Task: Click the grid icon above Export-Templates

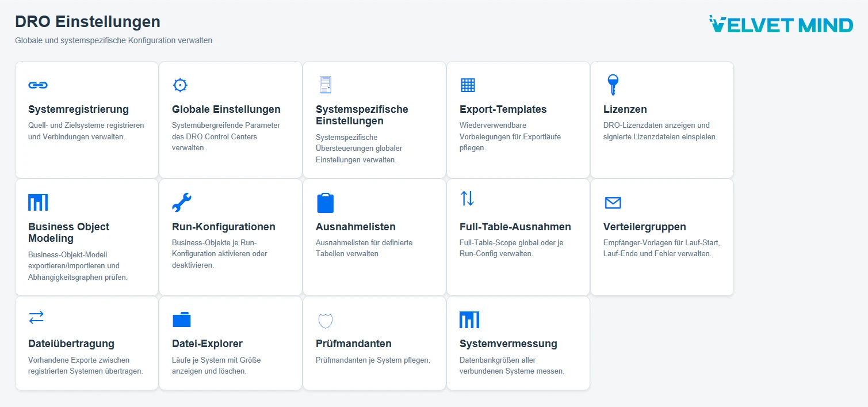Action: (x=468, y=85)
